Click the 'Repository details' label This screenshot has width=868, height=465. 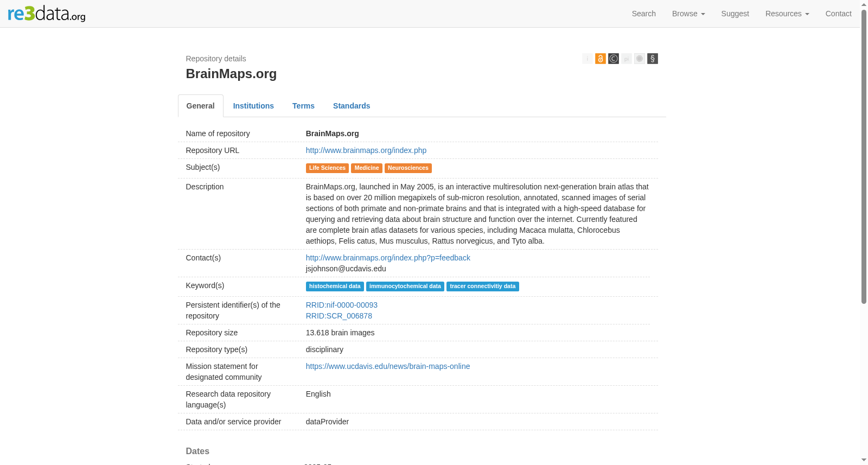pos(216,59)
